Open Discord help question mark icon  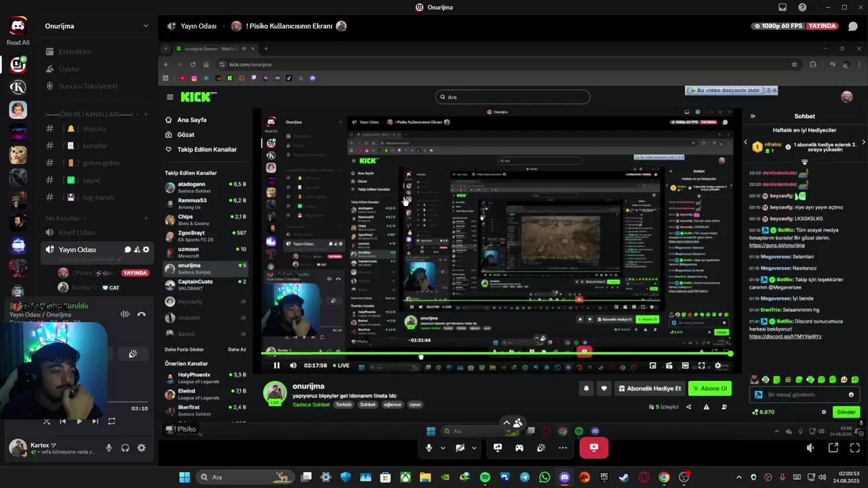point(803,7)
